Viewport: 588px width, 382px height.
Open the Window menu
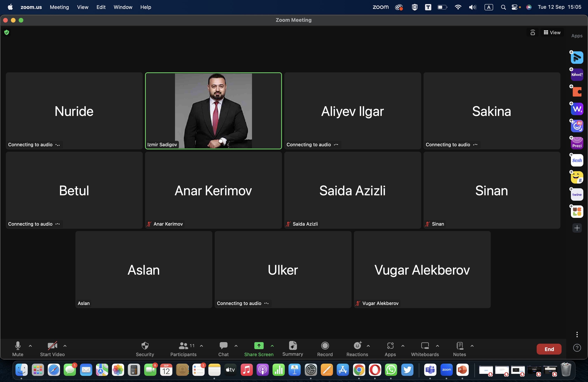click(123, 7)
